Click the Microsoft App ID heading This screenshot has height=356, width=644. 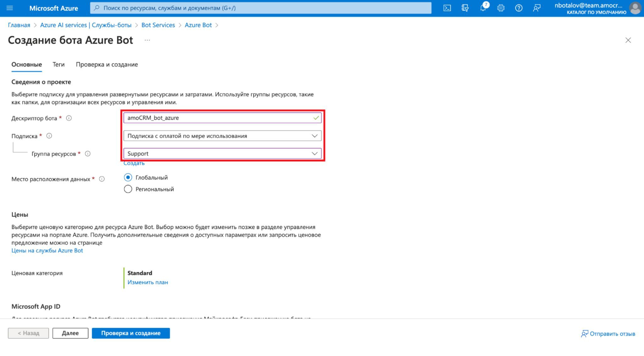tap(36, 306)
